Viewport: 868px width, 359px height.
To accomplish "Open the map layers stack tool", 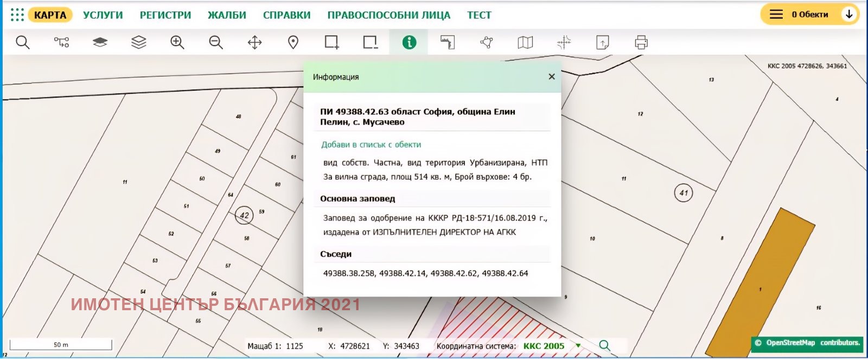I will 139,42.
